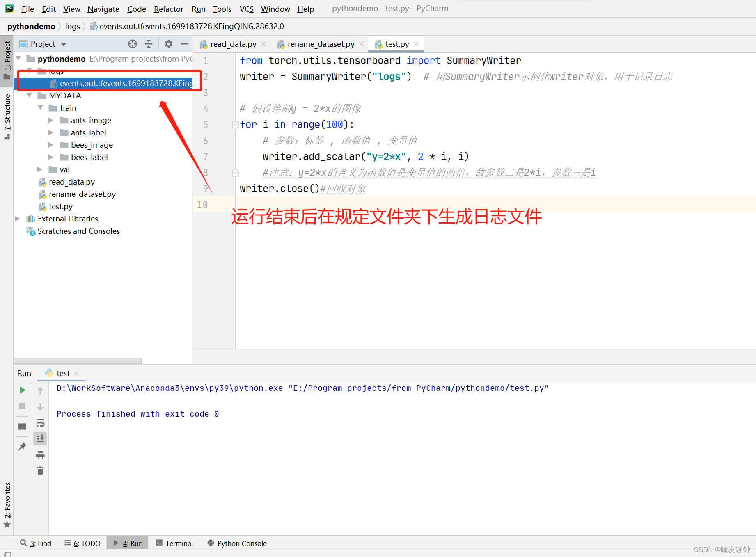This screenshot has height=557, width=756.
Task: Expand the bees_image folder
Action: 50,145
